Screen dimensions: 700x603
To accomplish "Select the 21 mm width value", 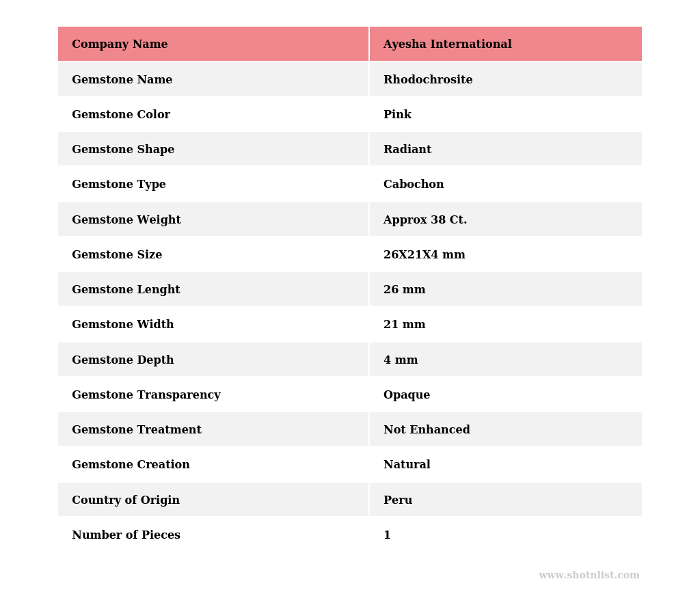I will 404,325.
